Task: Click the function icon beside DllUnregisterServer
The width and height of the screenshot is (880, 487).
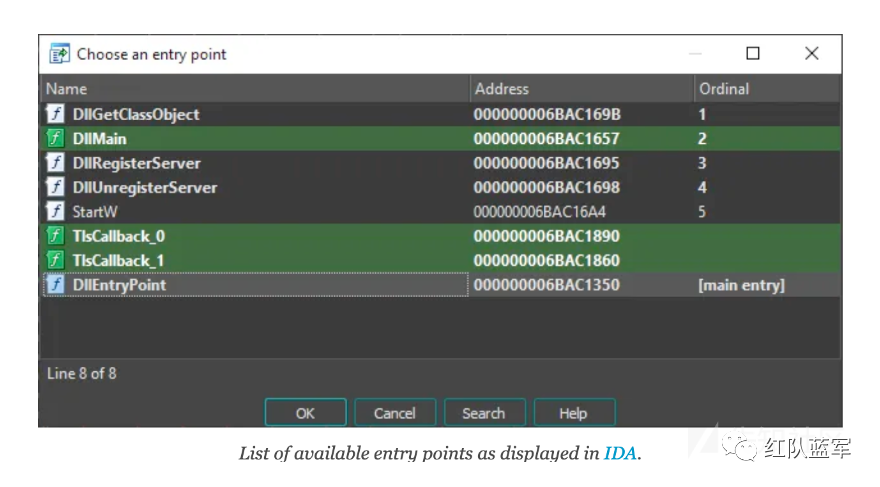Action: click(x=55, y=187)
